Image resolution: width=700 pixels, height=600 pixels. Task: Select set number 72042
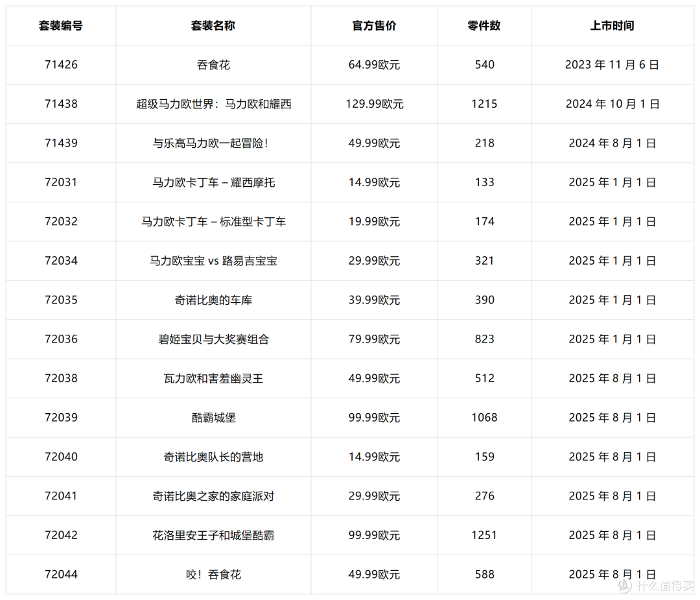tap(61, 536)
